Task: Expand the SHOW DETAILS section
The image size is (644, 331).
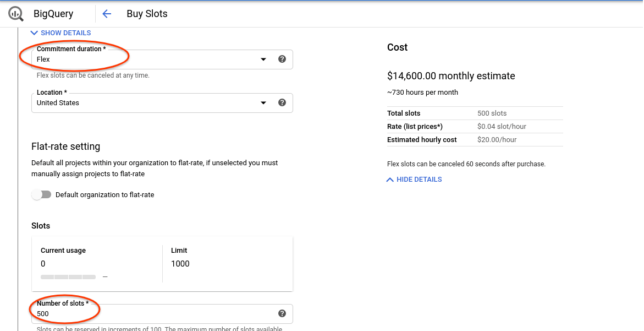Action: click(61, 33)
